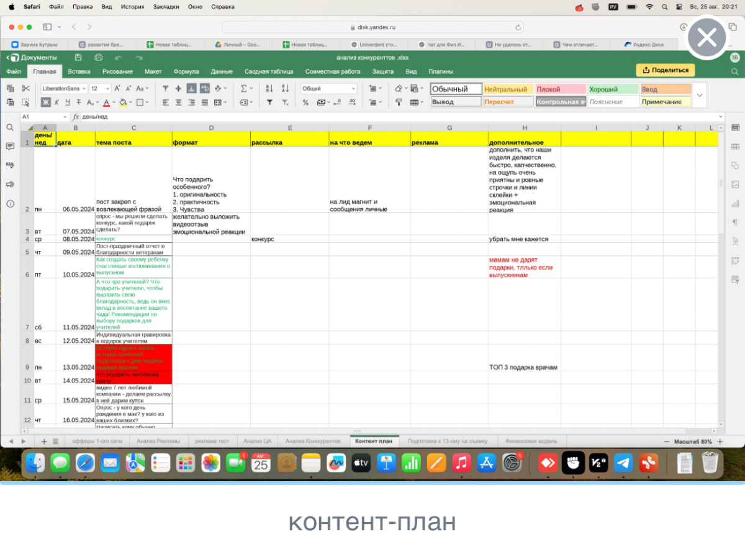Open the font name dropdown LiberationSans
The image size is (745, 560).
click(x=83, y=88)
